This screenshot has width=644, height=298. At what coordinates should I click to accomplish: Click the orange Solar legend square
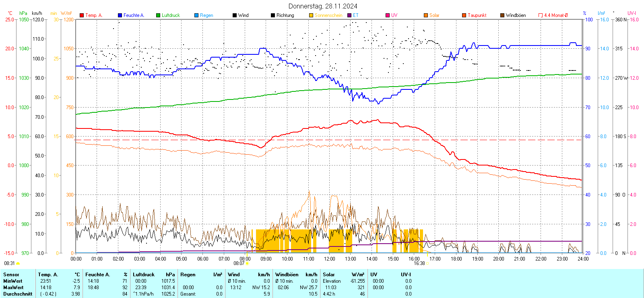coord(426,15)
